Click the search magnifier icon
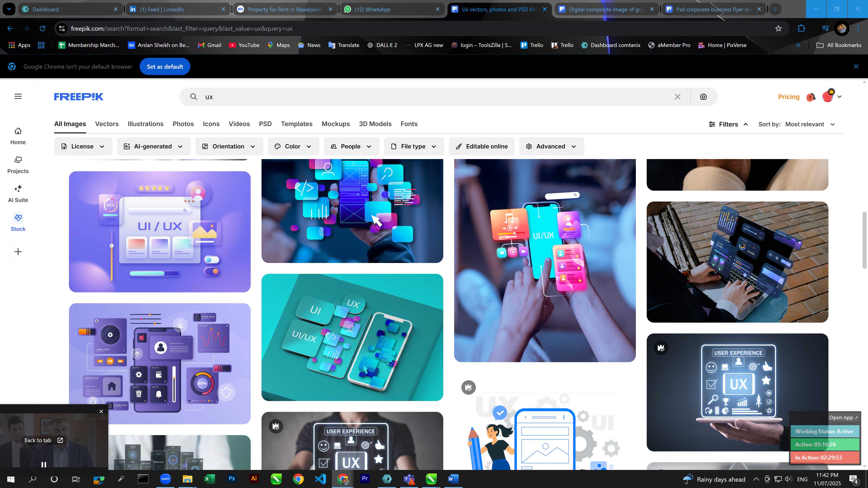The width and height of the screenshot is (868, 488). point(193,97)
